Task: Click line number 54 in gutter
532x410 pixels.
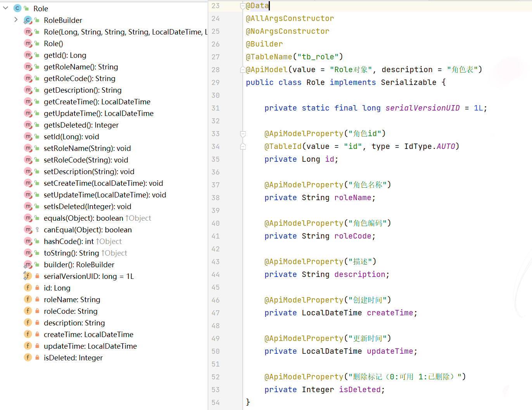Action: (x=216, y=402)
